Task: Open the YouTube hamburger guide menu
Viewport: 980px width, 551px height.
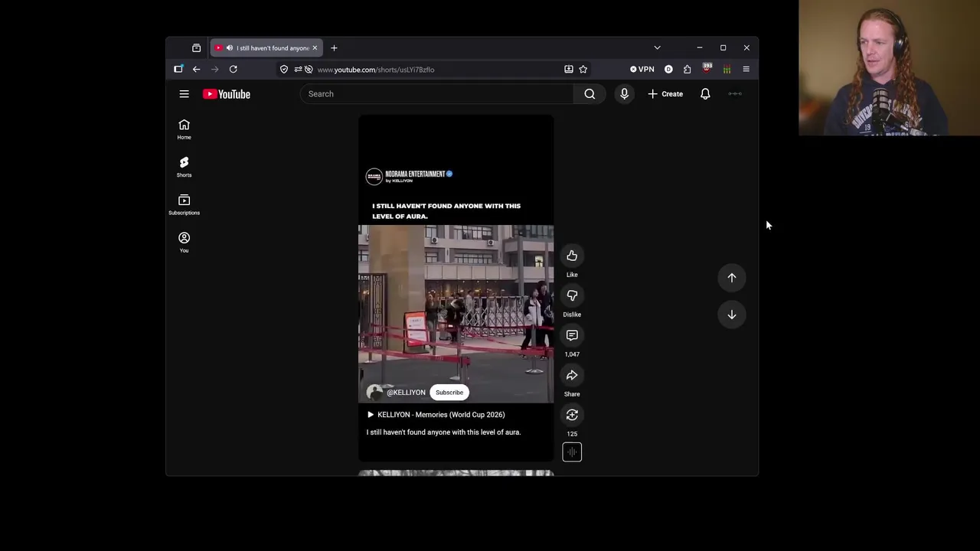Action: [x=184, y=94]
